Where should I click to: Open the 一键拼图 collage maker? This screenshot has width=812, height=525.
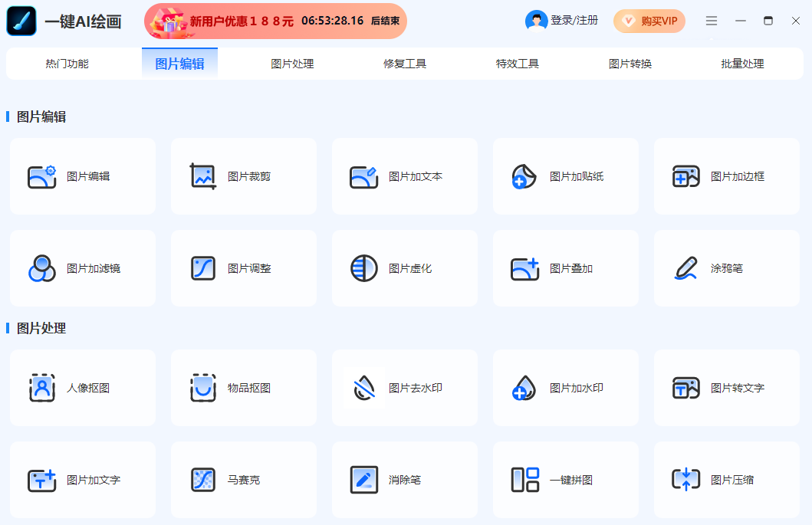(x=565, y=479)
